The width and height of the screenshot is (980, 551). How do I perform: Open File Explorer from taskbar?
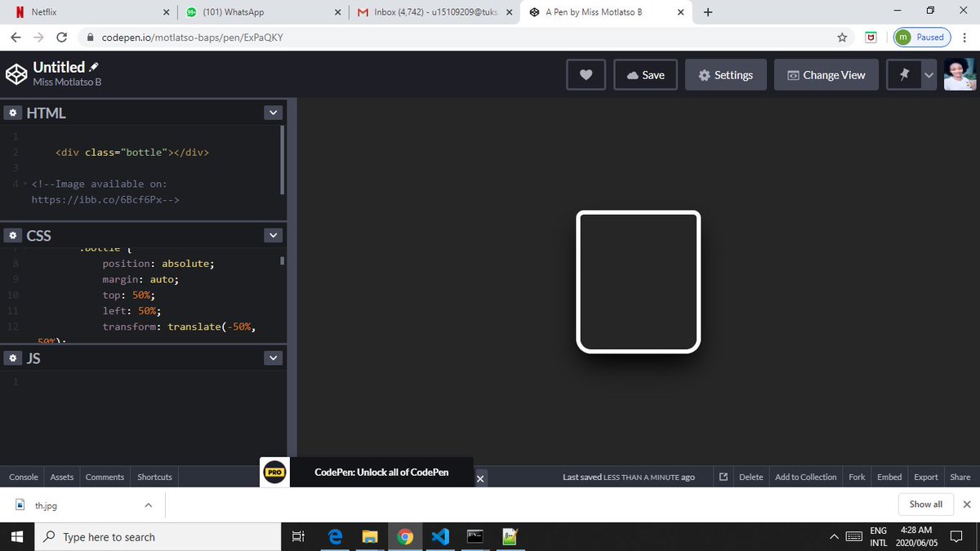(370, 536)
